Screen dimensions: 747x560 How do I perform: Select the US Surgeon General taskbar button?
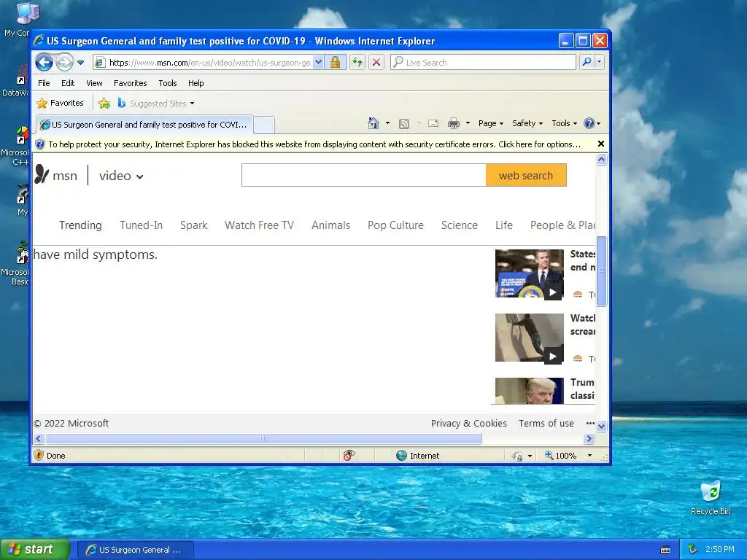[135, 550]
